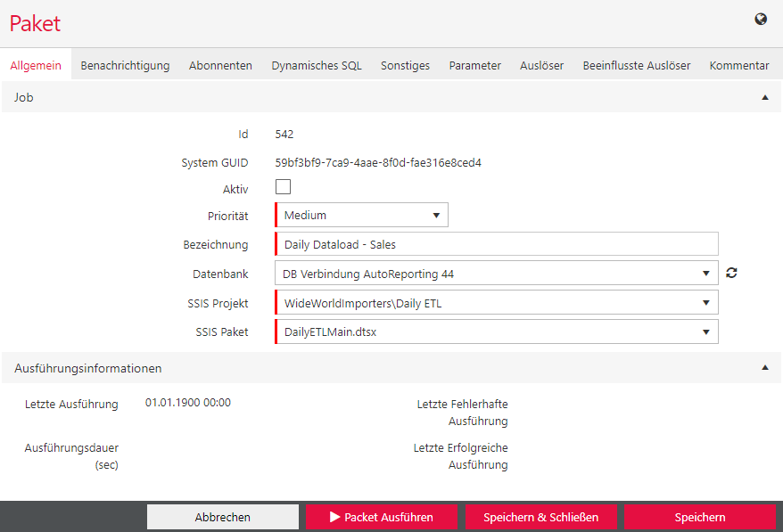The height and width of the screenshot is (532, 783).
Task: Click the Abbrechen button
Action: (223, 517)
